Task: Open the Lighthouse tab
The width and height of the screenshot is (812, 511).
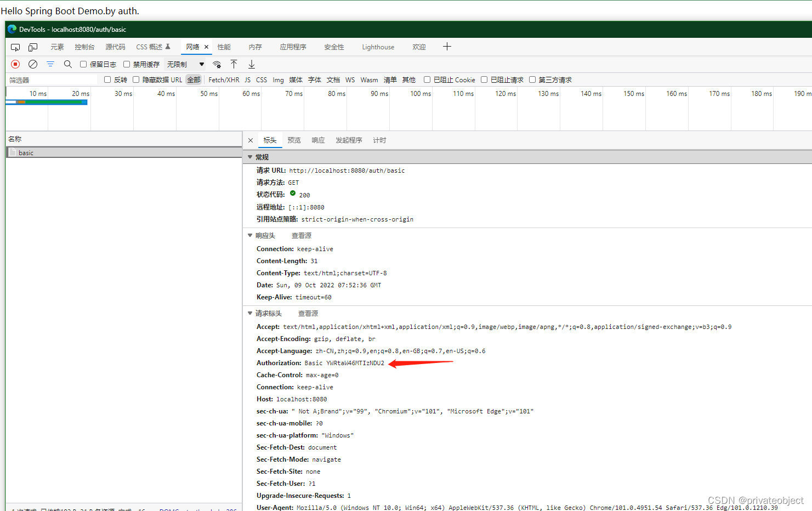Action: pyautogui.click(x=378, y=47)
